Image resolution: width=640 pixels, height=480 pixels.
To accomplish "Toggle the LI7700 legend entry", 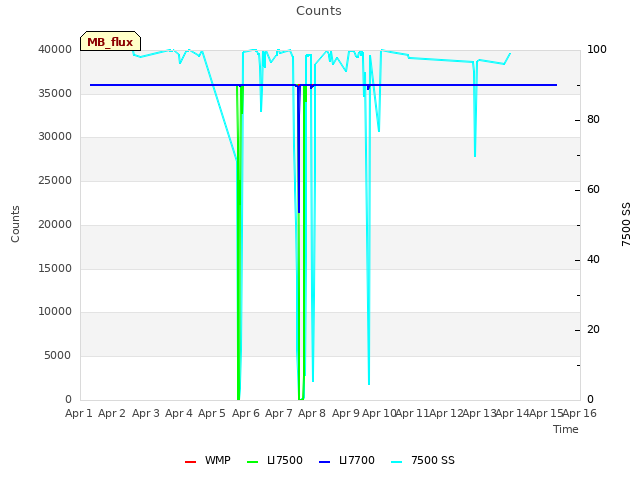I will 347,460.
